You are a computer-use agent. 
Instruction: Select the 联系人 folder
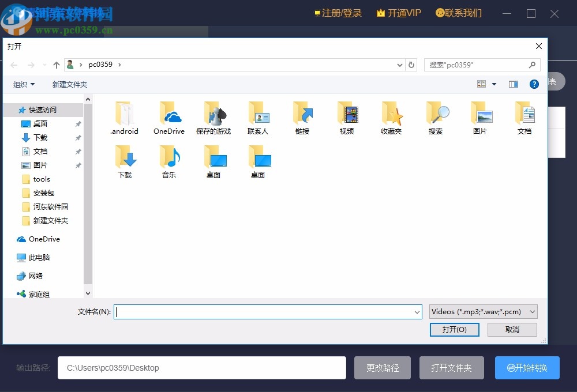(258, 118)
